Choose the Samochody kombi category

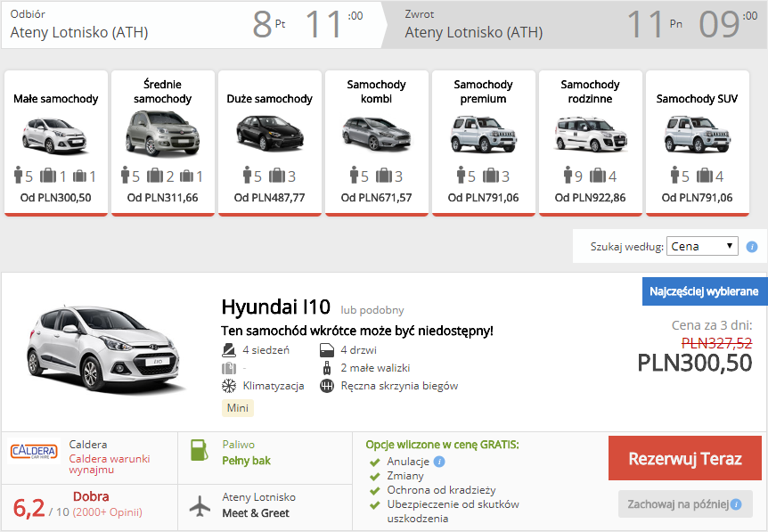pyautogui.click(x=377, y=143)
